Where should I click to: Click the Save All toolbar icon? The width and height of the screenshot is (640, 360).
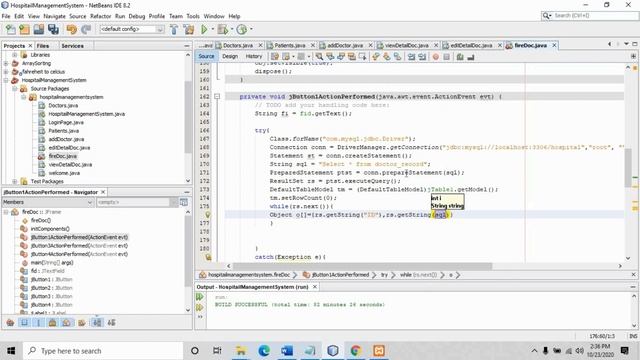[53, 29]
